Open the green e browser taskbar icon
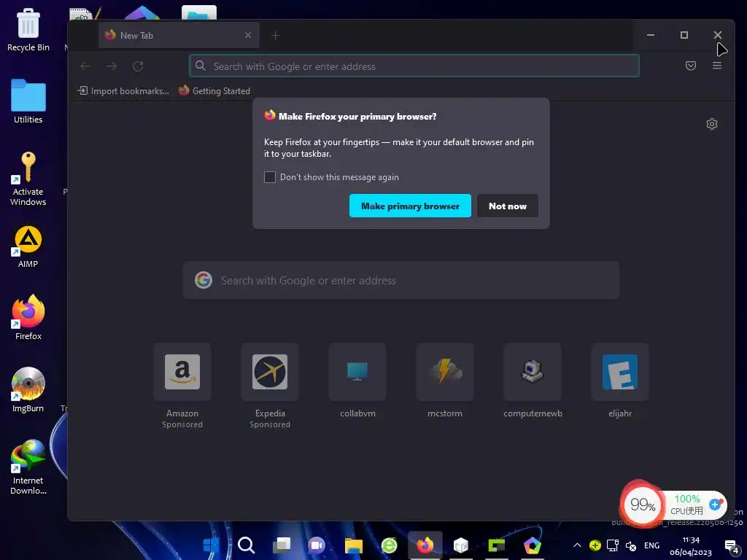This screenshot has width=747, height=560. pyautogui.click(x=390, y=545)
